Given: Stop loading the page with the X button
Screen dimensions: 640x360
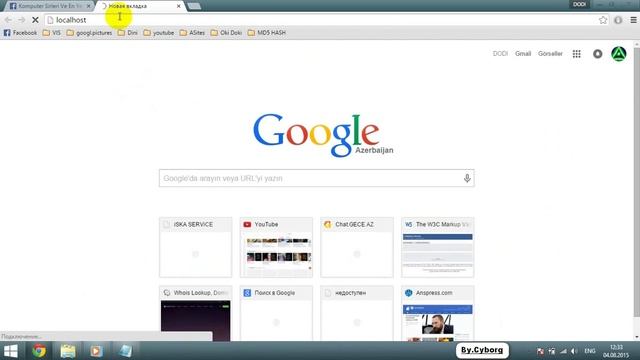Looking at the screenshot, I should tap(35, 20).
